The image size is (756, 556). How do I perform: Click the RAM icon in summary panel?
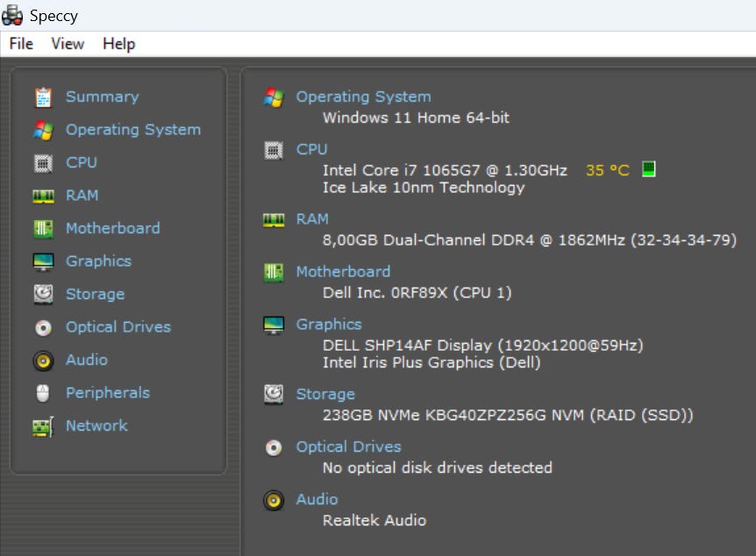pyautogui.click(x=274, y=220)
